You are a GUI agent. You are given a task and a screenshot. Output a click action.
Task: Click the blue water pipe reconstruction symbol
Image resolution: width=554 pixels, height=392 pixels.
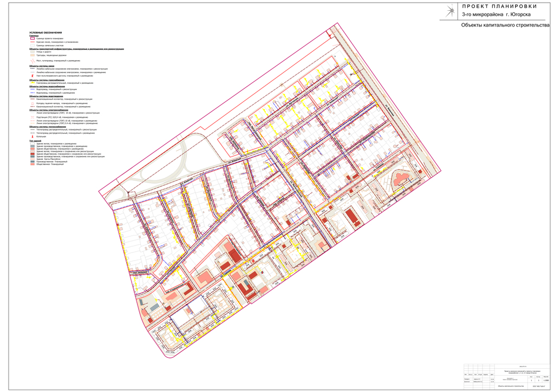32,89
